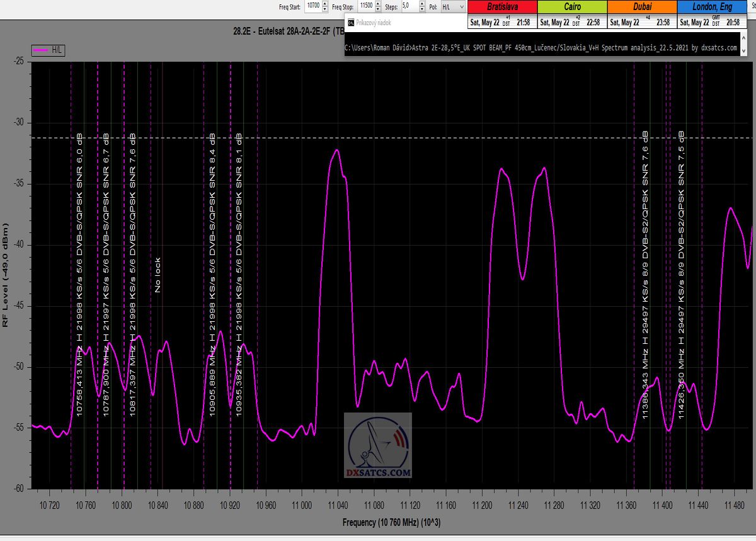This screenshot has height=541, width=756.
Task: Click the Freq Start input field
Action: click(312, 6)
